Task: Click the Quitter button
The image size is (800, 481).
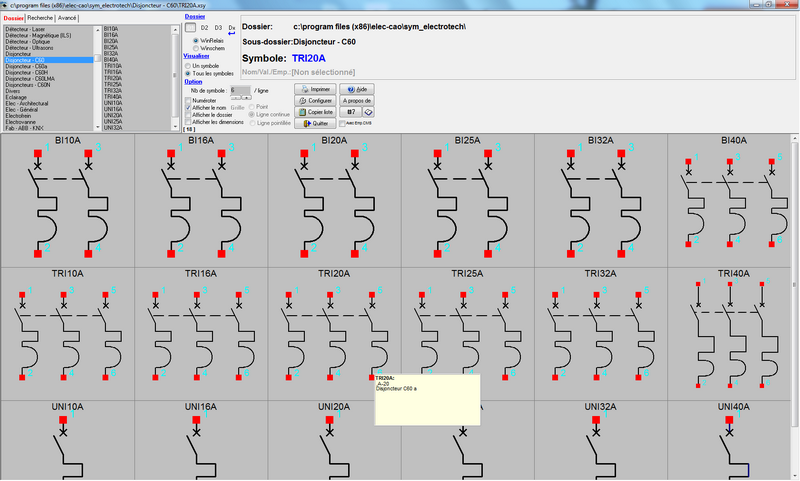Action: click(315, 123)
